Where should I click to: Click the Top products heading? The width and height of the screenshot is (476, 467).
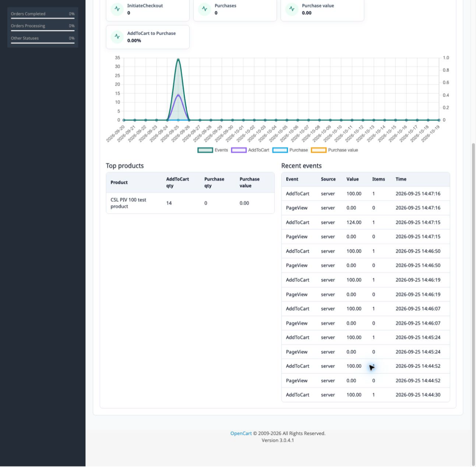pos(125,166)
